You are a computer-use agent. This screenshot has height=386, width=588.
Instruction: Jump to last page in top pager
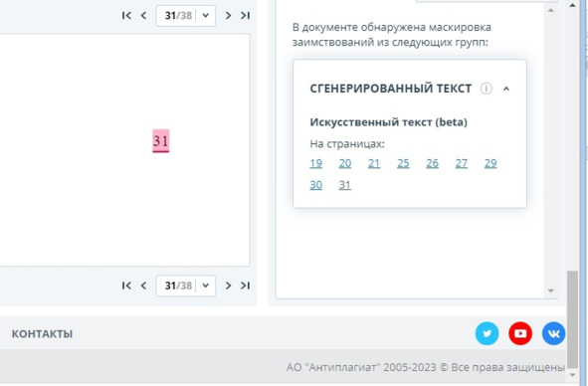click(x=246, y=15)
